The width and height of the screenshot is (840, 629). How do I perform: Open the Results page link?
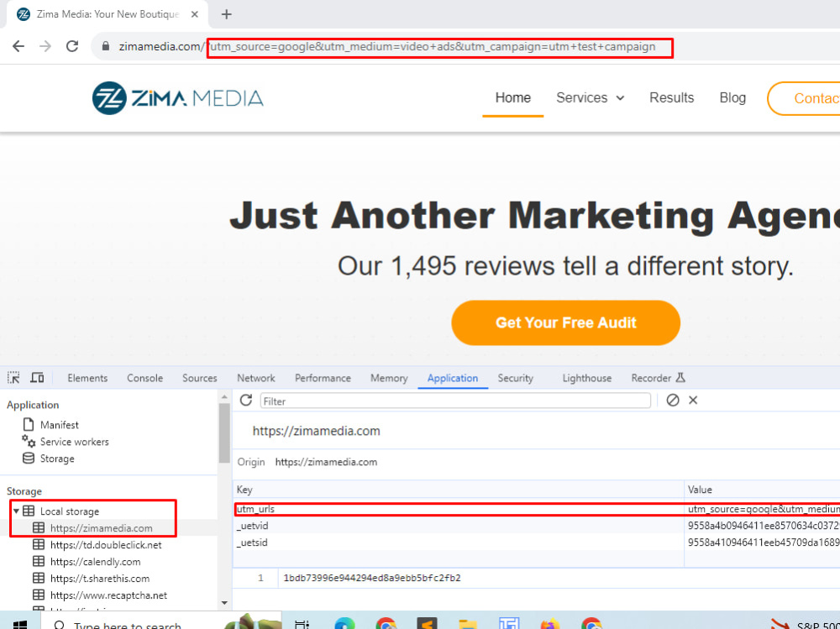coord(671,97)
